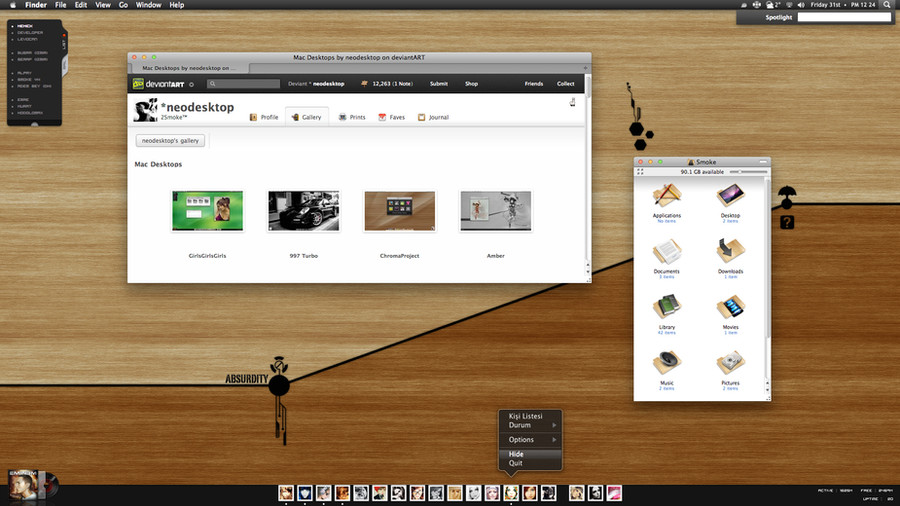This screenshot has width=900, height=506.
Task: Open the Applications folder in Smoke window
Action: coord(666,196)
